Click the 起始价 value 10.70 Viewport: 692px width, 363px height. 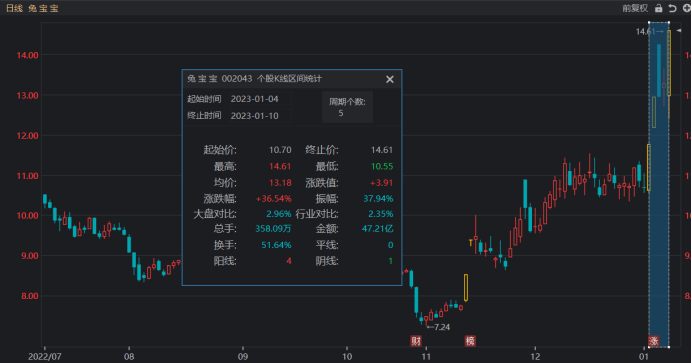[280, 150]
